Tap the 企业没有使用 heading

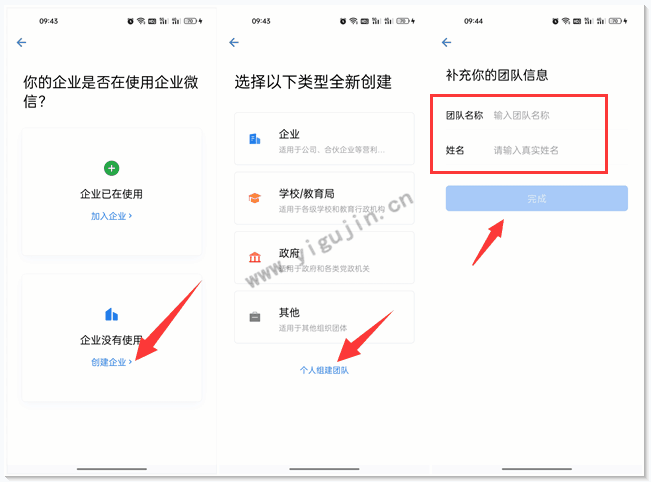point(111,340)
